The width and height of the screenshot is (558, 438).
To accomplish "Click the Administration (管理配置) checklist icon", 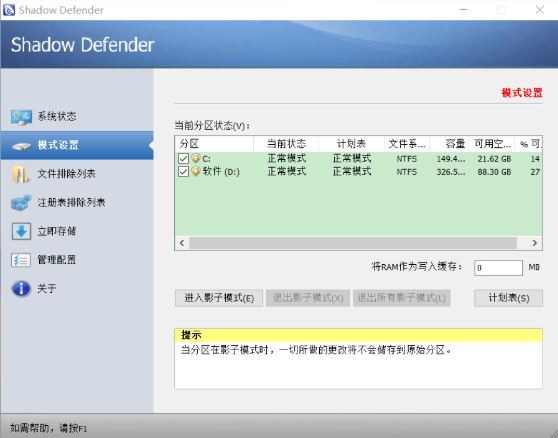I will coord(21,260).
